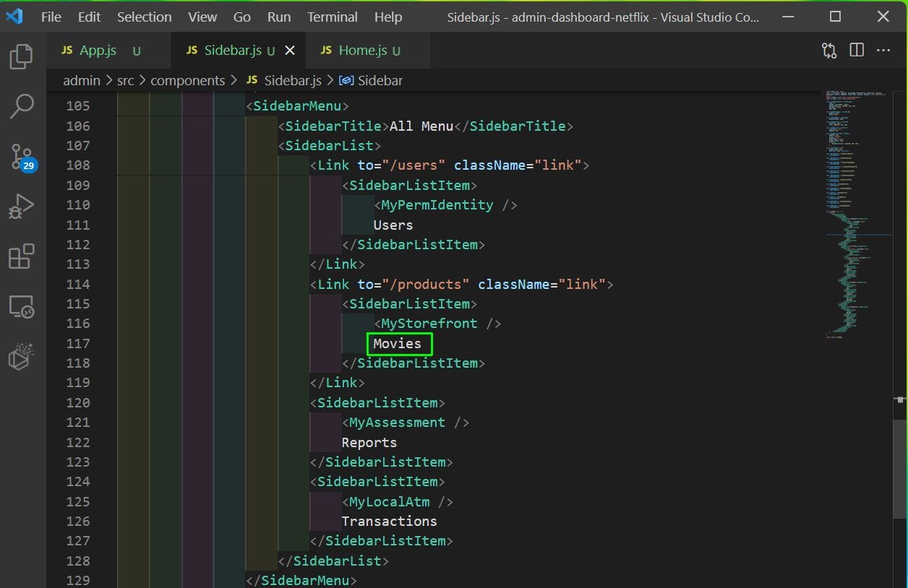The width and height of the screenshot is (908, 588).
Task: Click the "/products" string on line 114
Action: [425, 285]
